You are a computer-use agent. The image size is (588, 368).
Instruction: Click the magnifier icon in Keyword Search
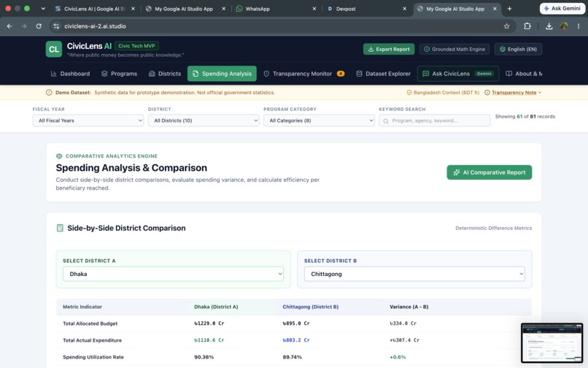[x=385, y=121]
